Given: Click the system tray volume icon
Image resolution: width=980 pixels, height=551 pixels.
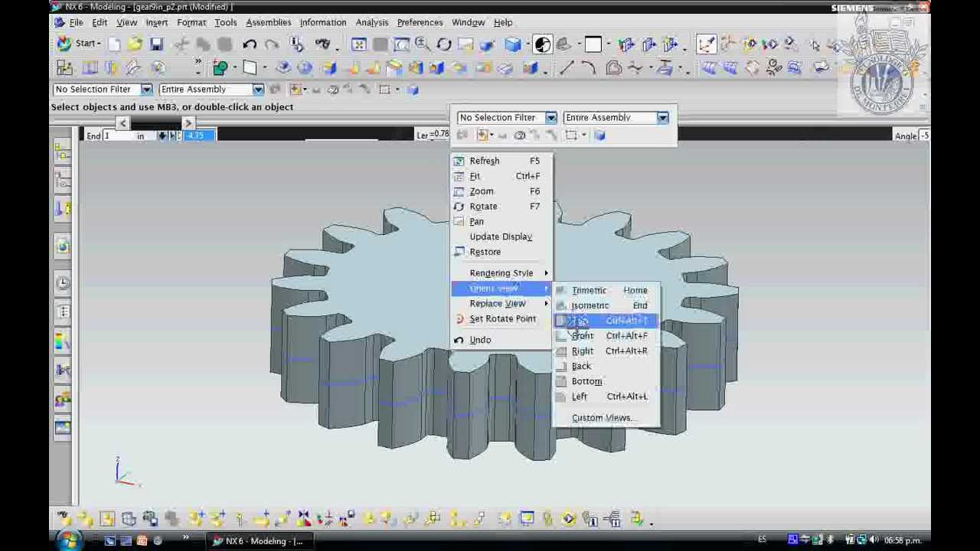Looking at the screenshot, I should [x=874, y=540].
